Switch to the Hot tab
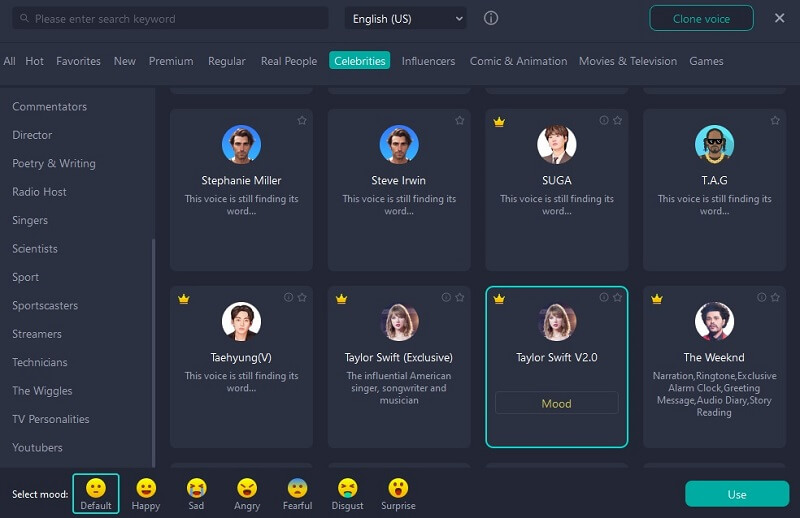 (x=34, y=61)
